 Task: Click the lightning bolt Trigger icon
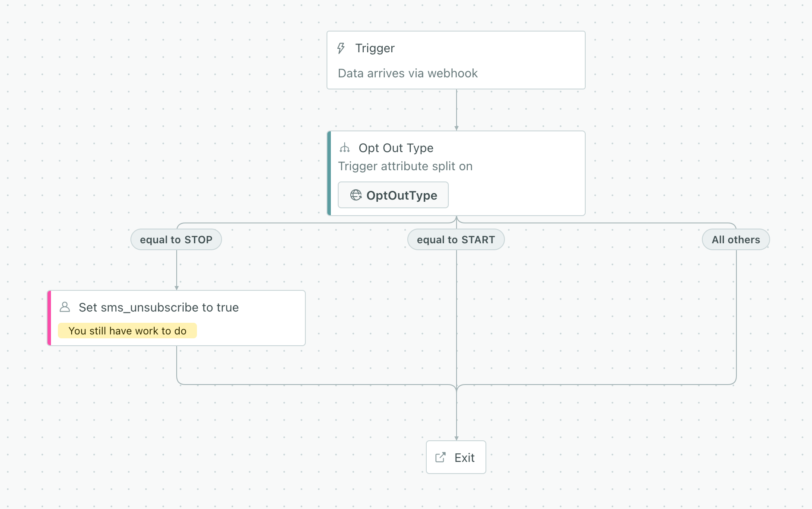[x=341, y=48]
